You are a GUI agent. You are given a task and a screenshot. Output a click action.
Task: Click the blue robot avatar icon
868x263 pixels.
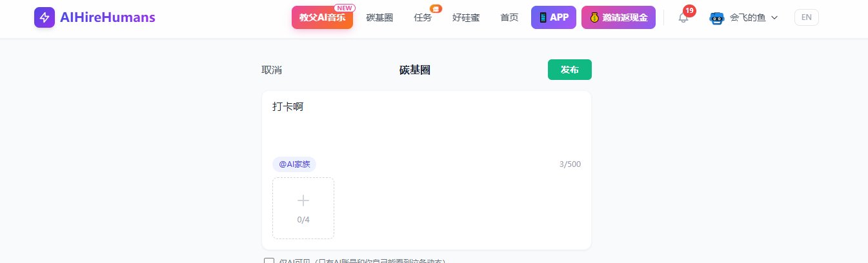pyautogui.click(x=717, y=18)
